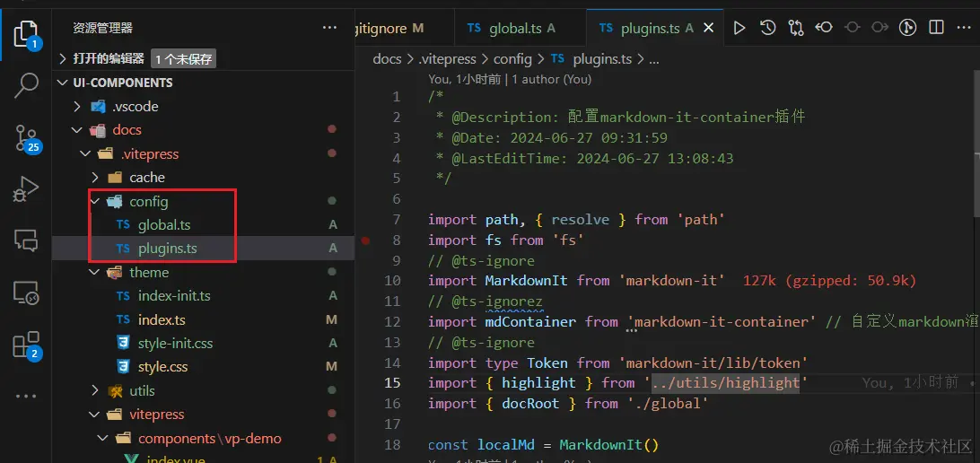Open the Explorer view in activity bar
The image size is (980, 463).
pos(26,34)
